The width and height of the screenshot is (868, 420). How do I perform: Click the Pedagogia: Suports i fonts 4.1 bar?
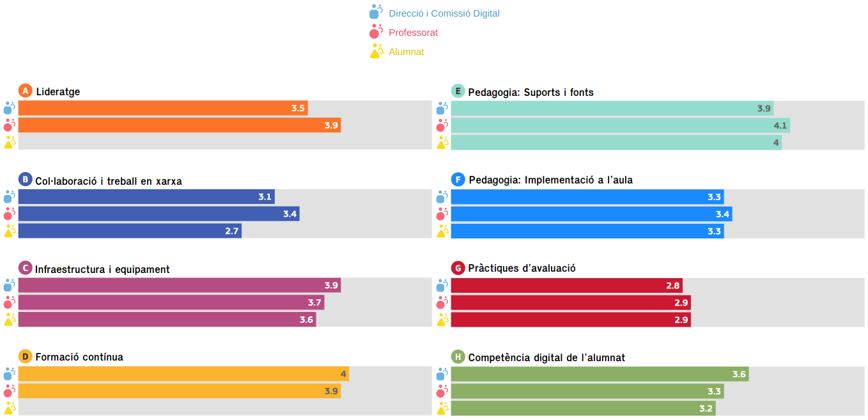620,125
